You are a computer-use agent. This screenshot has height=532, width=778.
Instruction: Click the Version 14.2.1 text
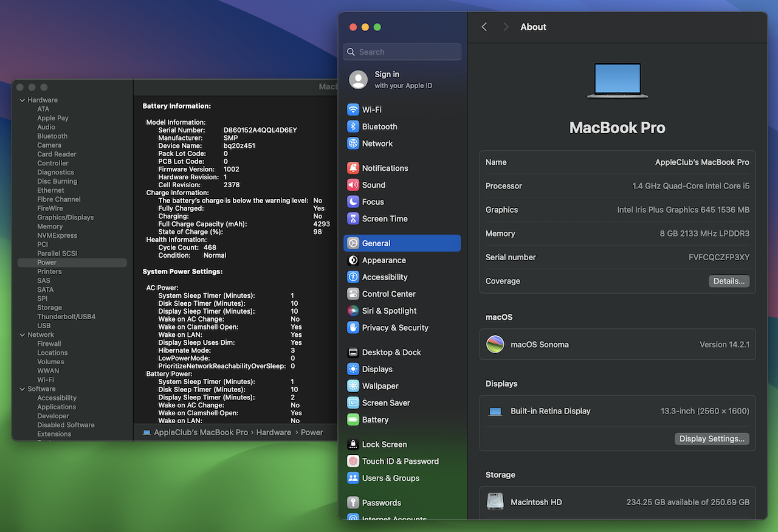tap(725, 344)
